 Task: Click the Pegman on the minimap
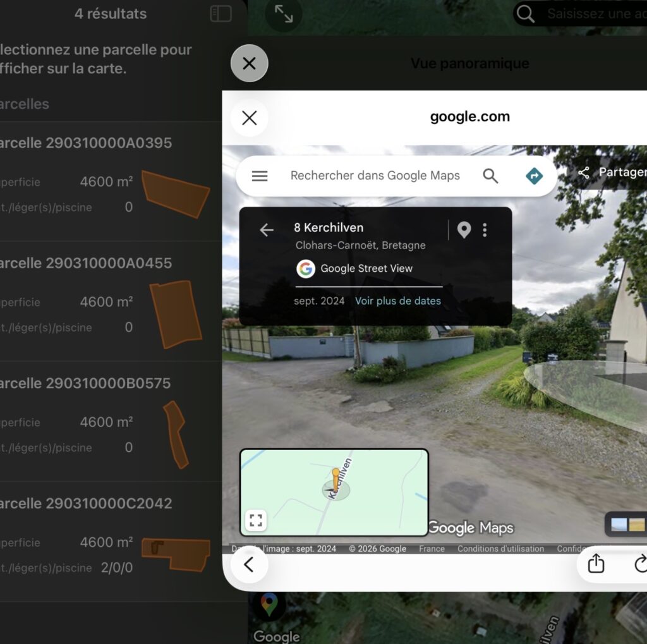click(x=336, y=479)
